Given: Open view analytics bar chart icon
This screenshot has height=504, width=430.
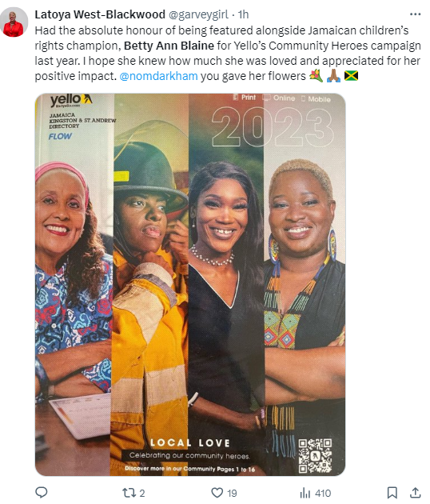Looking at the screenshot, I should coord(305,493).
